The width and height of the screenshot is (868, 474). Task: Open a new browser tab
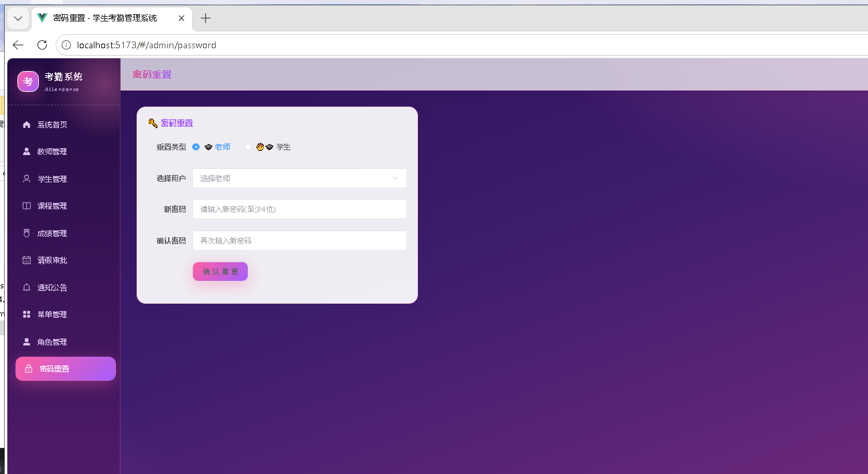(206, 18)
